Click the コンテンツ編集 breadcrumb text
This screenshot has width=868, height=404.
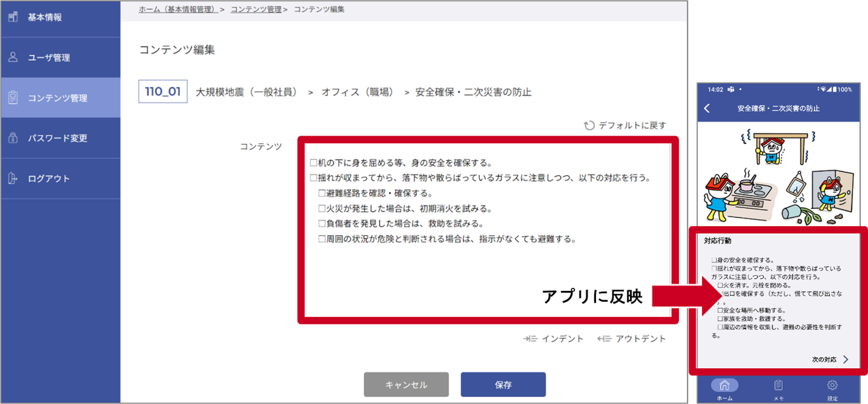pyautogui.click(x=319, y=10)
